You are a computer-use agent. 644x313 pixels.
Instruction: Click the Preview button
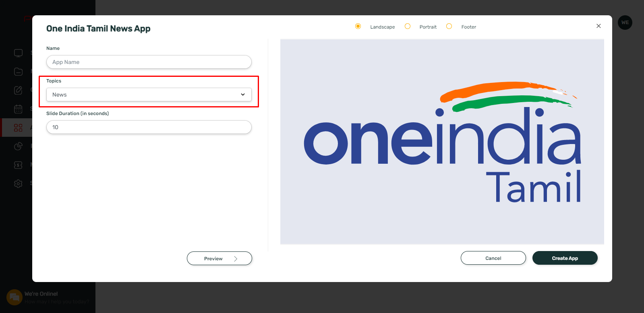(219, 258)
